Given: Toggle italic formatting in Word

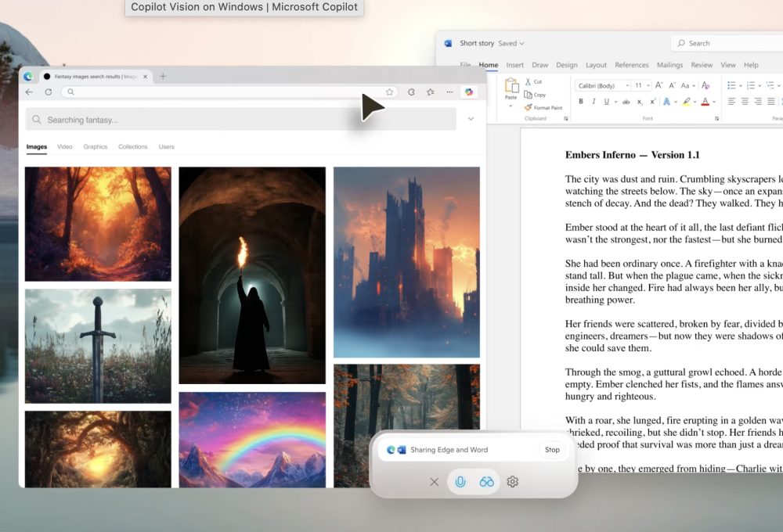Looking at the screenshot, I should (x=594, y=101).
